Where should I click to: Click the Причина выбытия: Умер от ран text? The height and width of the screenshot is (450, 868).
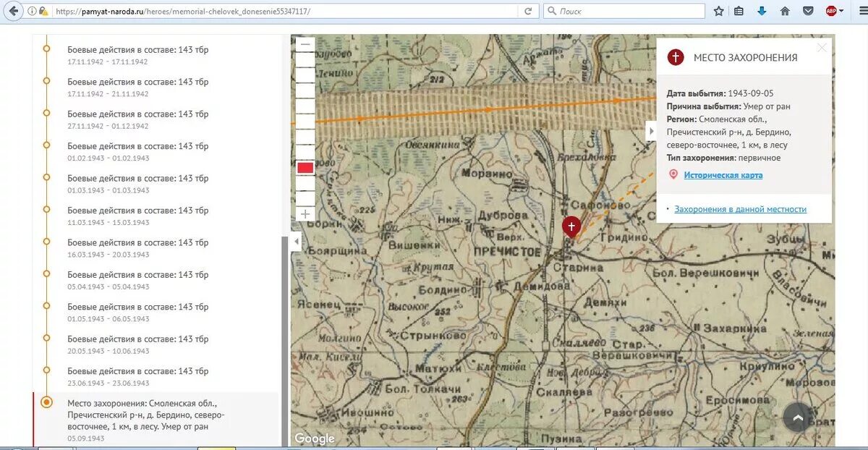coord(728,106)
